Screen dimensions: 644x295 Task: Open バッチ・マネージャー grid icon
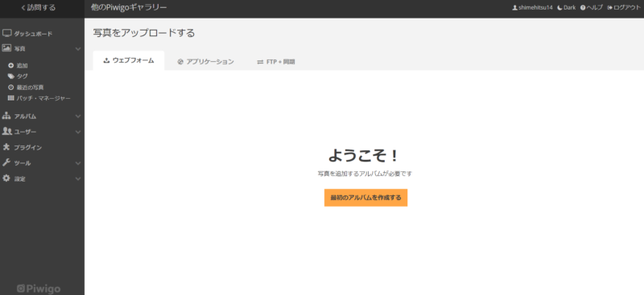coord(11,98)
